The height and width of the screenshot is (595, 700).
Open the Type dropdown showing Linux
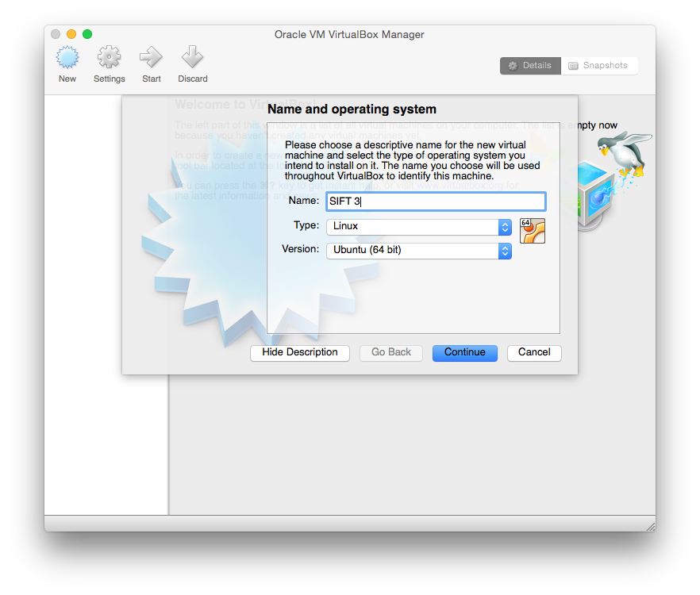419,226
